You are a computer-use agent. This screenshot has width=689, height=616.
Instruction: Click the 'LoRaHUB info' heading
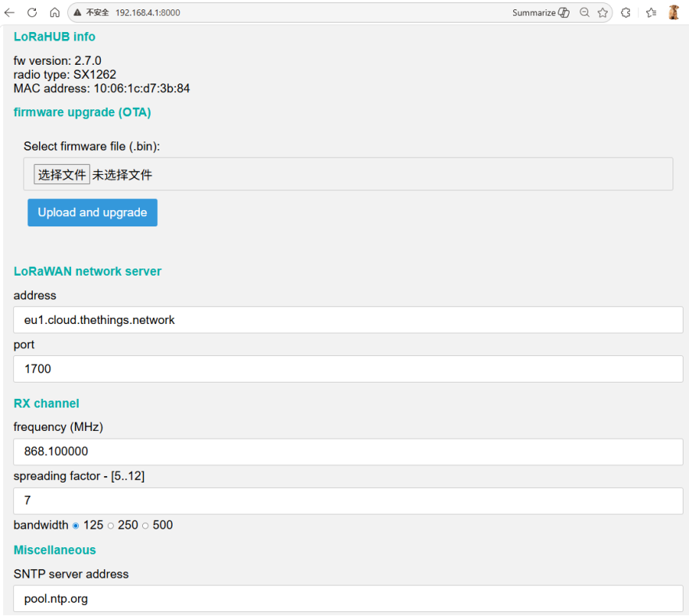pyautogui.click(x=55, y=37)
